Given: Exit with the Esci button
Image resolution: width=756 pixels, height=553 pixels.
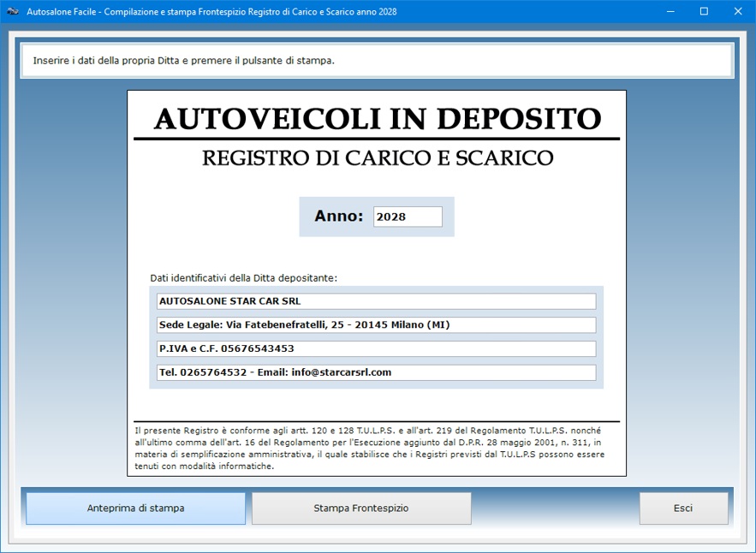Looking at the screenshot, I should click(x=683, y=508).
